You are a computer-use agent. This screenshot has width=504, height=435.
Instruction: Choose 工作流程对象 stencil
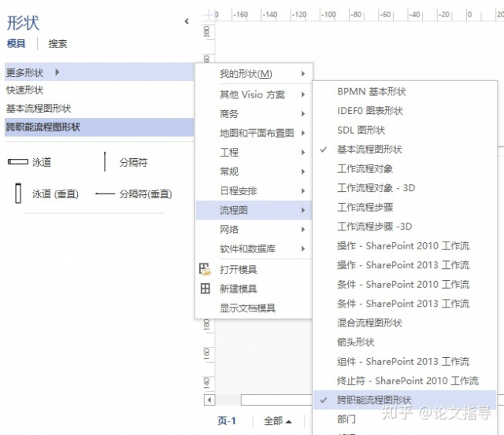tap(405, 168)
